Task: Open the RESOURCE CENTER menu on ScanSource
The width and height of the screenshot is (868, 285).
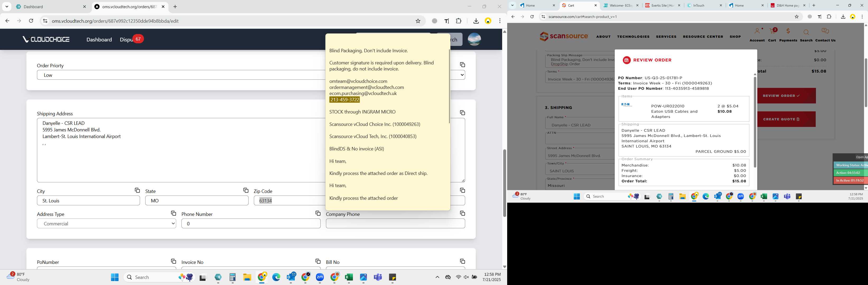Action: pyautogui.click(x=703, y=37)
